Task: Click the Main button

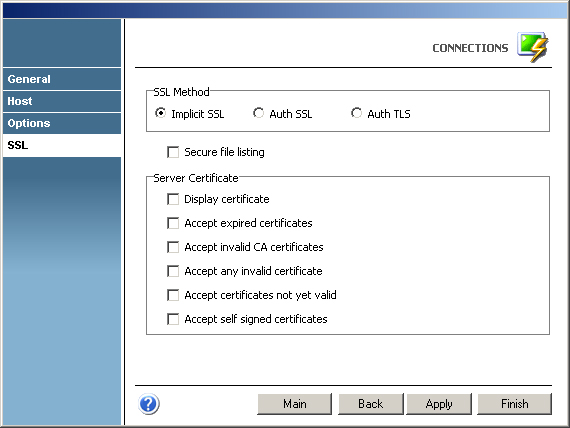Action: pos(294,404)
